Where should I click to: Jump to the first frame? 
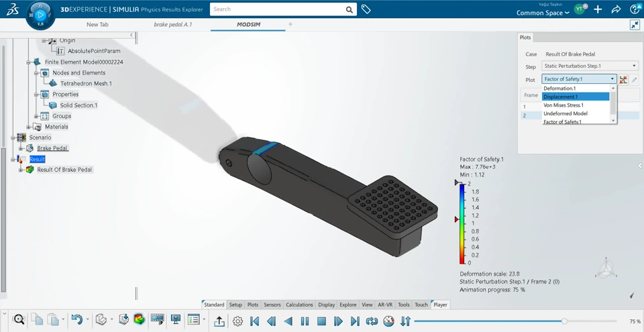(x=254, y=321)
